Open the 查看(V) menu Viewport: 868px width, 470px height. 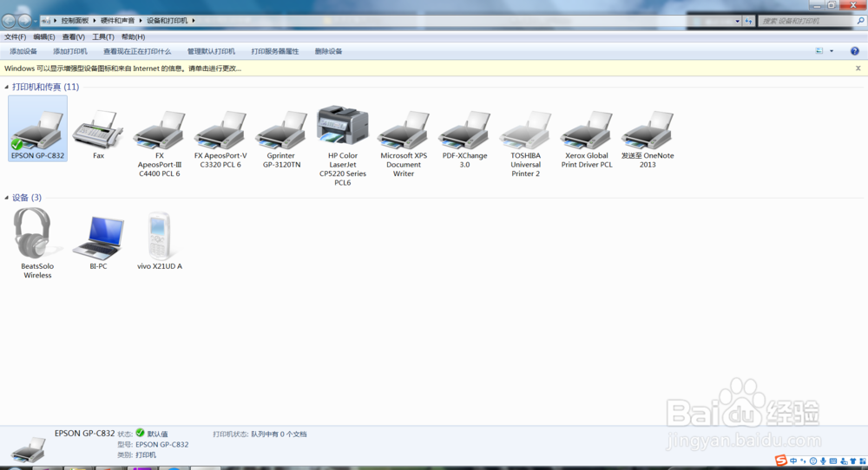pyautogui.click(x=73, y=37)
